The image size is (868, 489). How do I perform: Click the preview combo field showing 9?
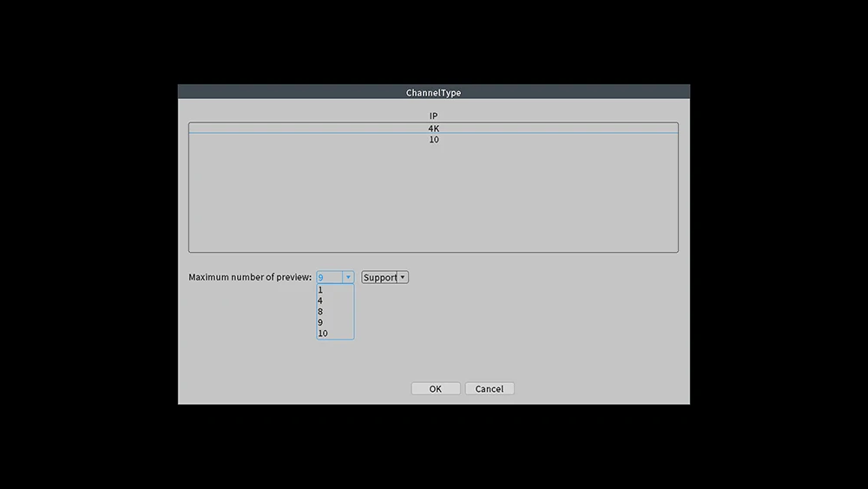click(x=330, y=278)
